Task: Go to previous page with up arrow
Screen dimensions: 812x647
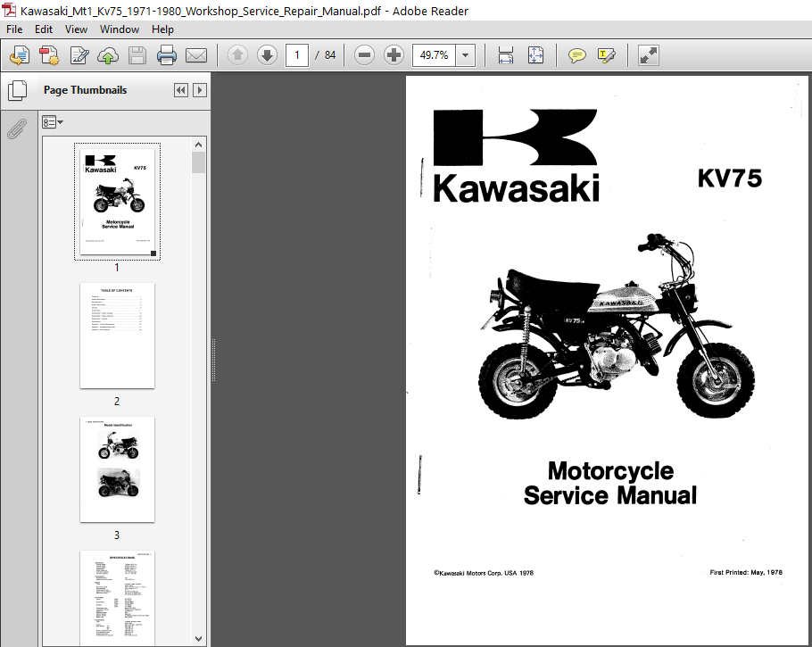Action: (x=237, y=55)
